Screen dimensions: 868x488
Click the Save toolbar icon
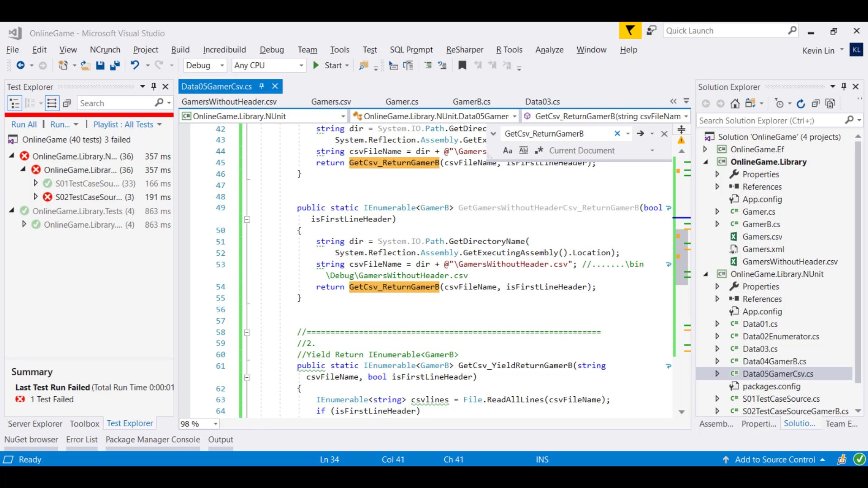point(100,65)
